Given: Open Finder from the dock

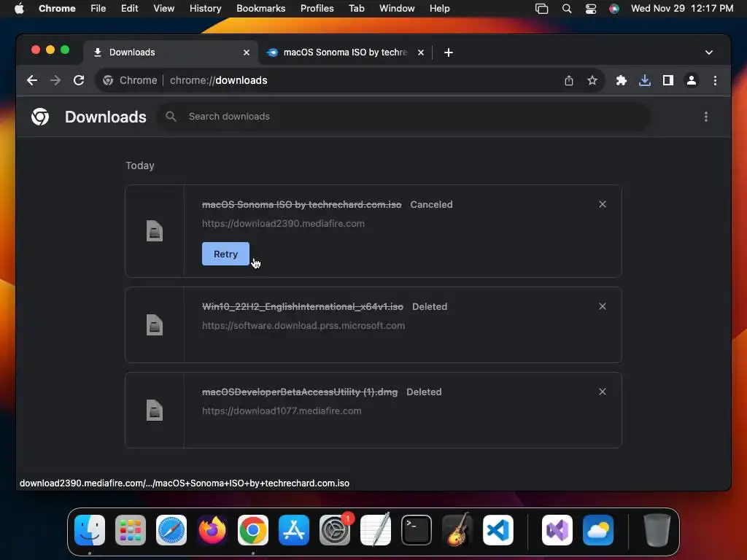Looking at the screenshot, I should (x=90, y=530).
